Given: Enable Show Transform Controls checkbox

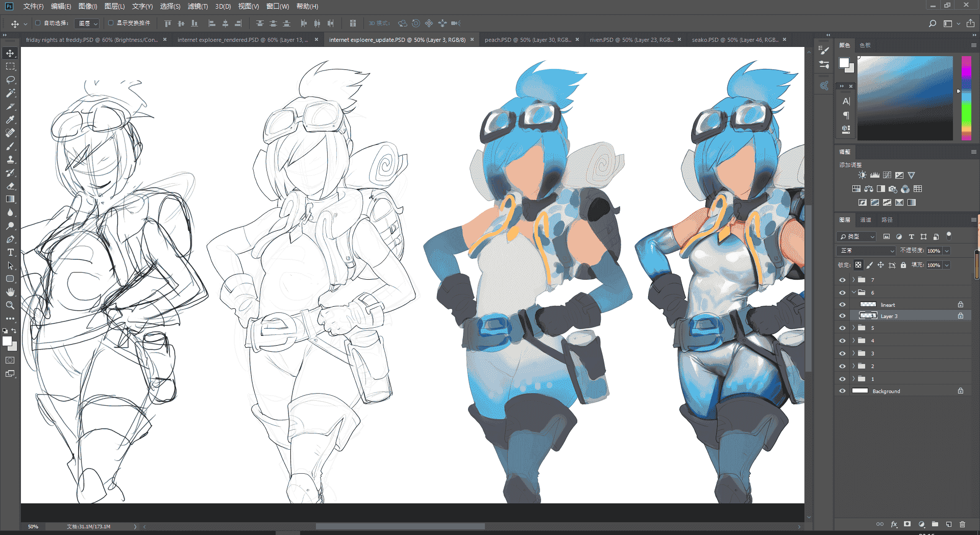Looking at the screenshot, I should tap(111, 23).
